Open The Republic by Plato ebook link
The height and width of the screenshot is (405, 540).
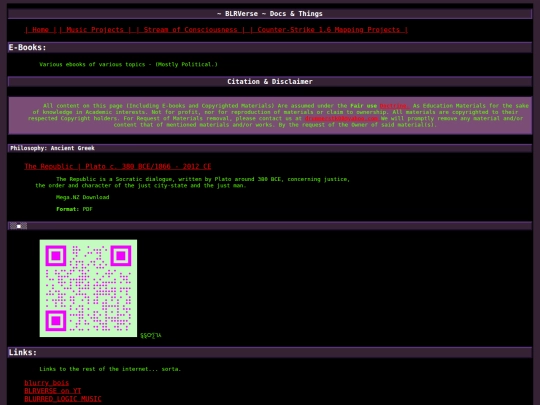tap(118, 166)
